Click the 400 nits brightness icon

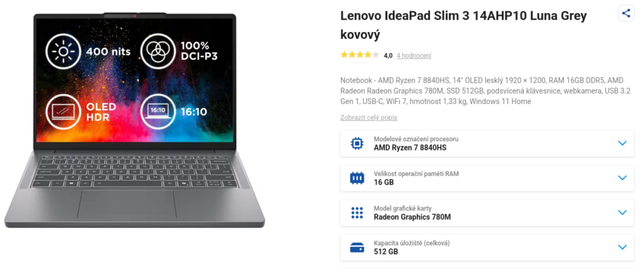pos(64,52)
